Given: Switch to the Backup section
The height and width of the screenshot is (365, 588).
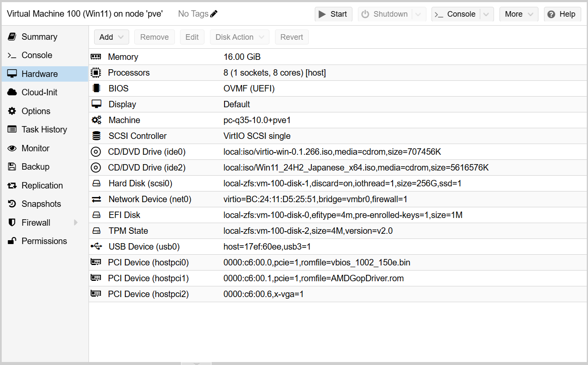Looking at the screenshot, I should [44, 167].
